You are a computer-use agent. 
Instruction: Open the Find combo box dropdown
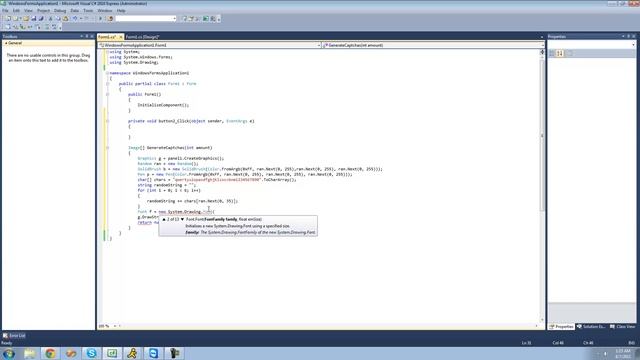pos(174,19)
